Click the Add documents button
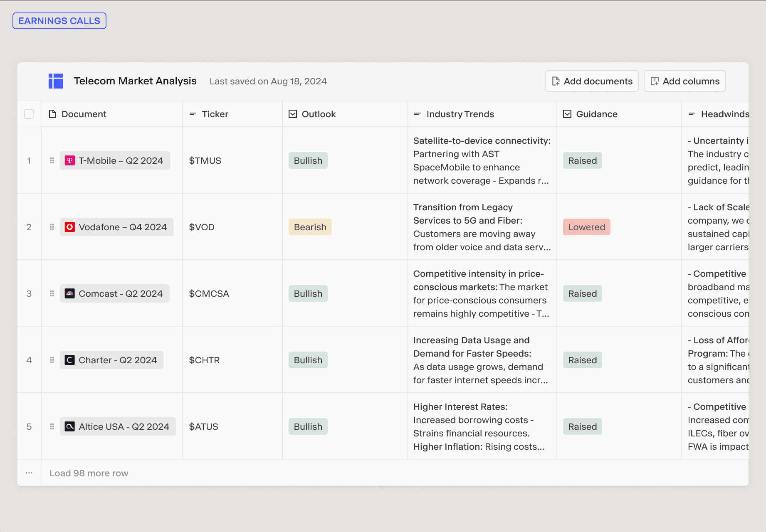 (592, 81)
